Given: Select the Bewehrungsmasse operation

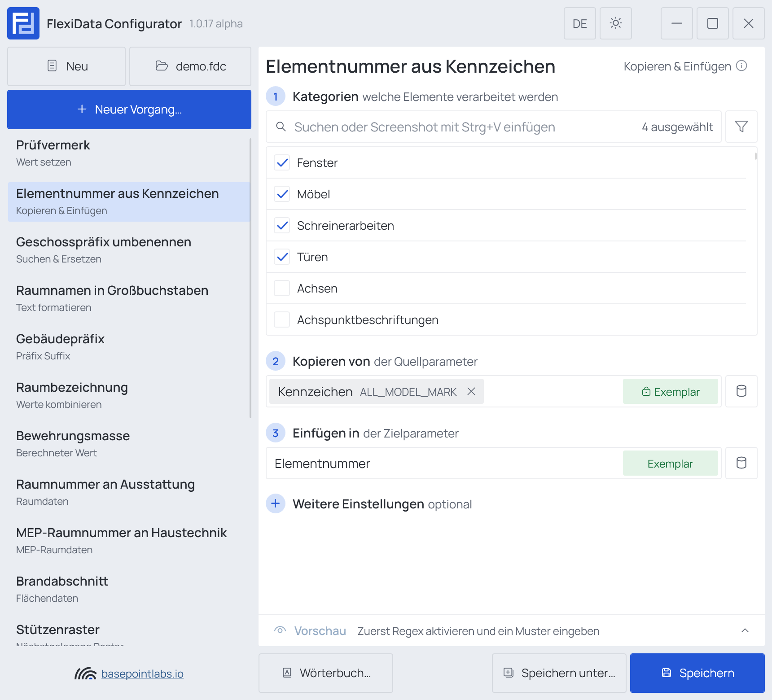Looking at the screenshot, I should (129, 444).
